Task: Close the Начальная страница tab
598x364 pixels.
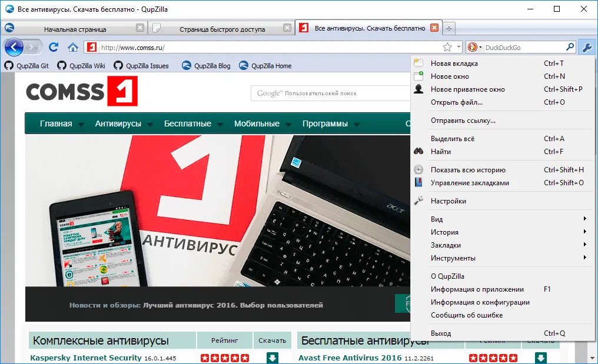Action: tap(140, 28)
